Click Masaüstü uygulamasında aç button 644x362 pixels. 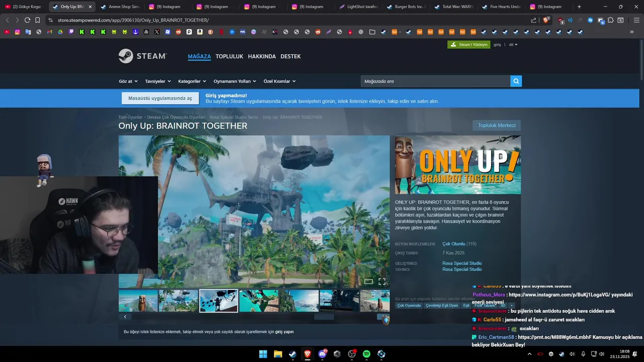click(160, 98)
